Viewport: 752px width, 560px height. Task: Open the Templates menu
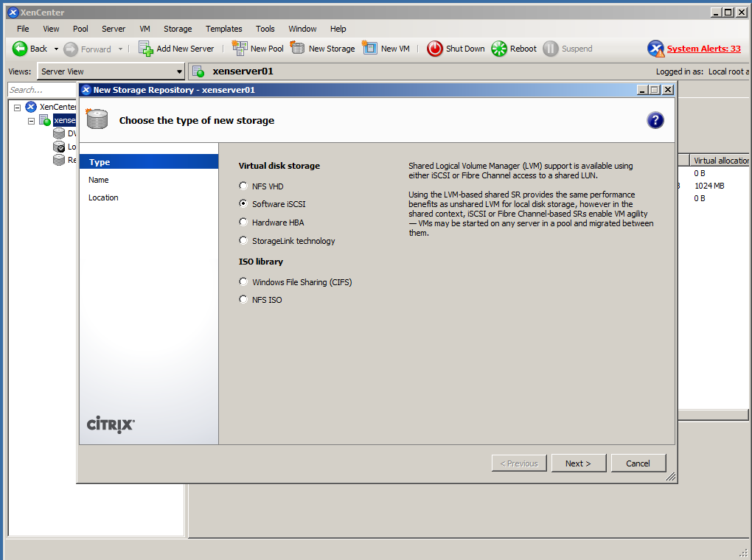click(223, 29)
